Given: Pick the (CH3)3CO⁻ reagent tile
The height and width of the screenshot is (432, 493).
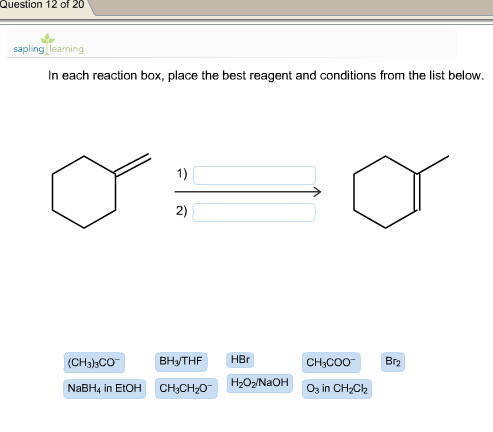Looking at the screenshot, I should [x=94, y=363].
